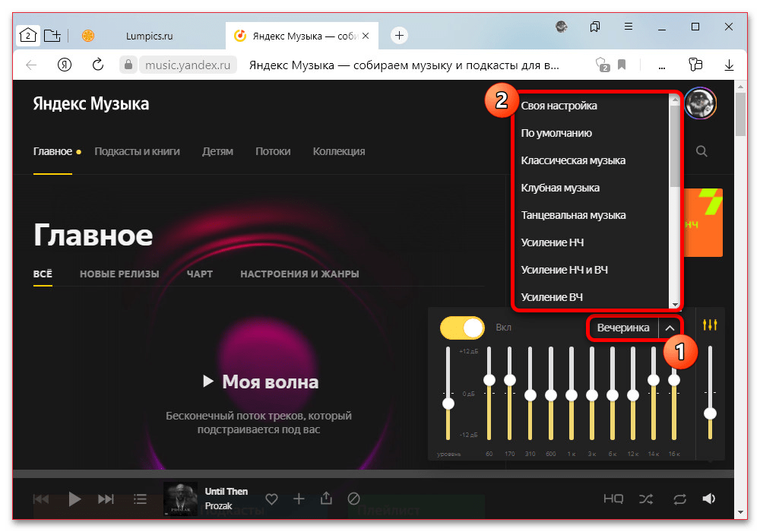Switch to НОВЫЕ РЕЛИЗЫ subtab

[119, 274]
